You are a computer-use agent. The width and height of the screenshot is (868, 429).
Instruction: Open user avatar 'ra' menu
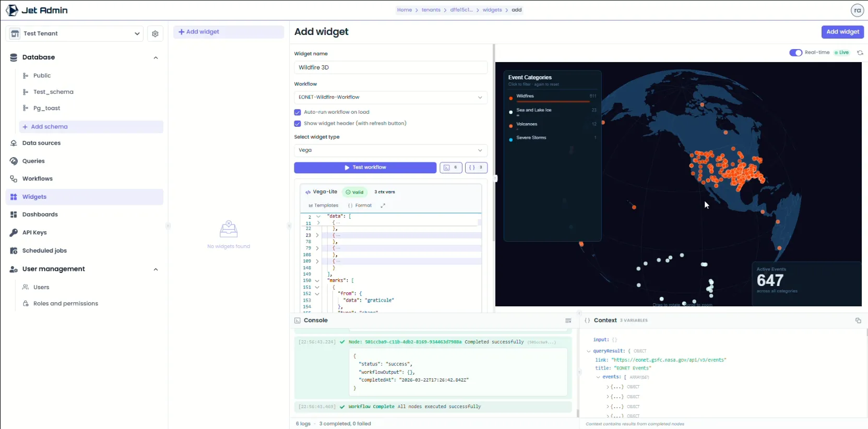[x=857, y=10]
